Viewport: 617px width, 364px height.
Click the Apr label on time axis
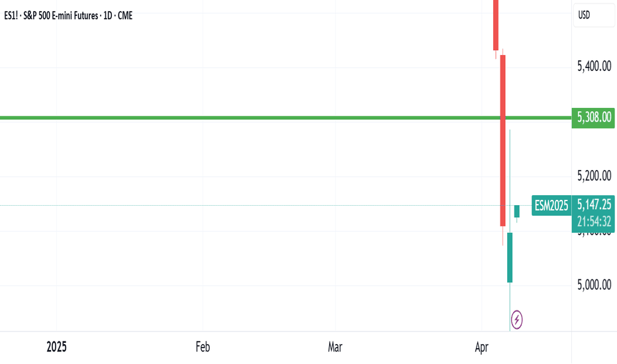click(x=482, y=347)
